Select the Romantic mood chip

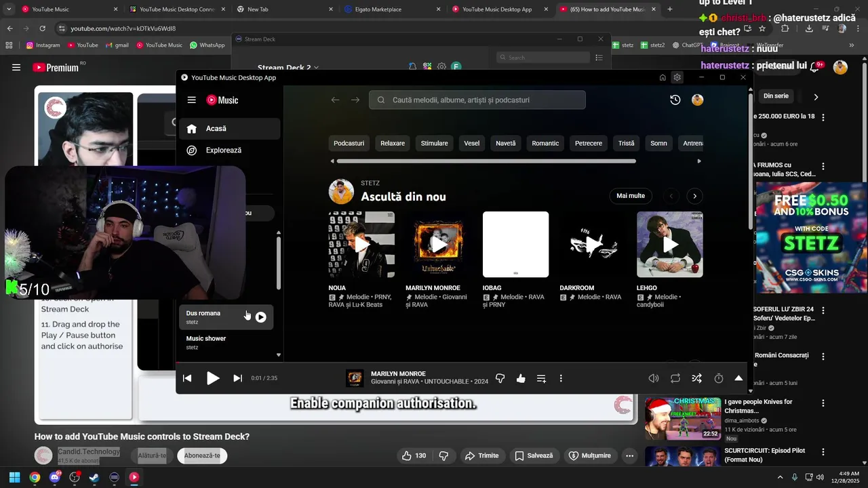point(545,143)
